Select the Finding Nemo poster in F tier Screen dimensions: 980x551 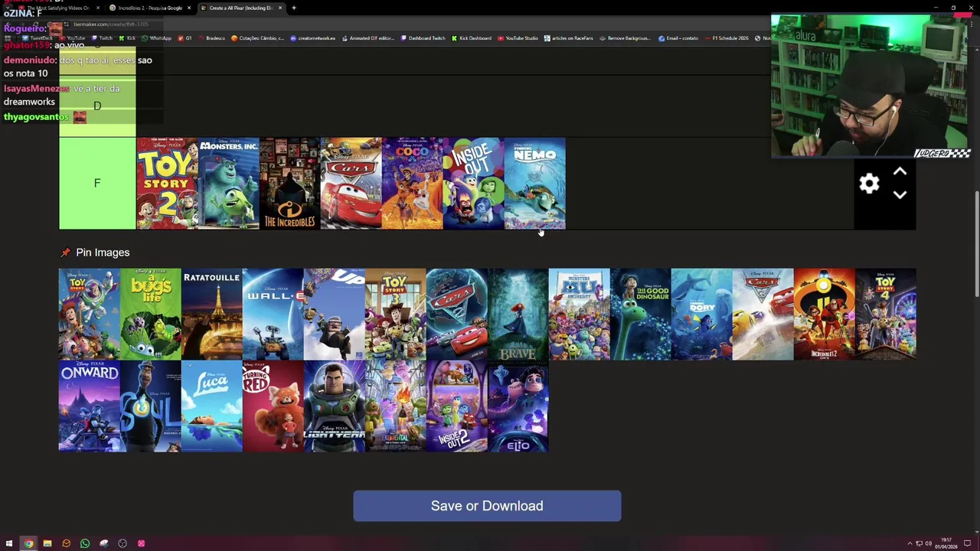pyautogui.click(x=534, y=184)
